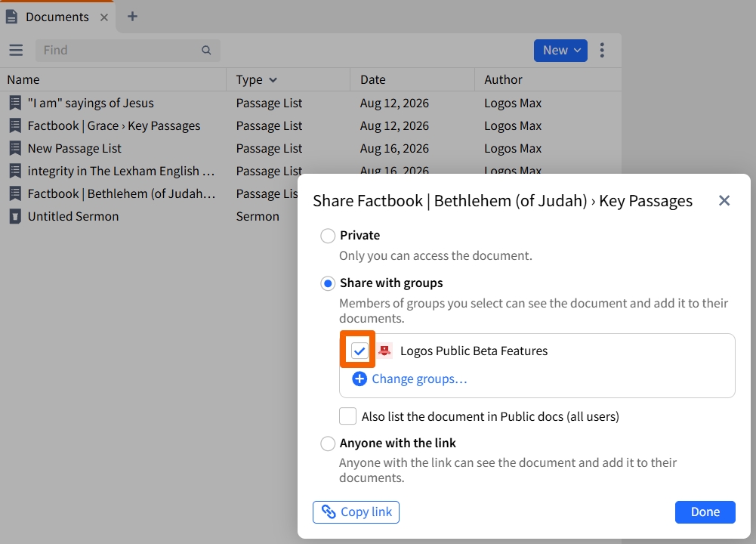The width and height of the screenshot is (756, 544).
Task: Click the search magnifier icon in Find box
Action: coord(206,50)
